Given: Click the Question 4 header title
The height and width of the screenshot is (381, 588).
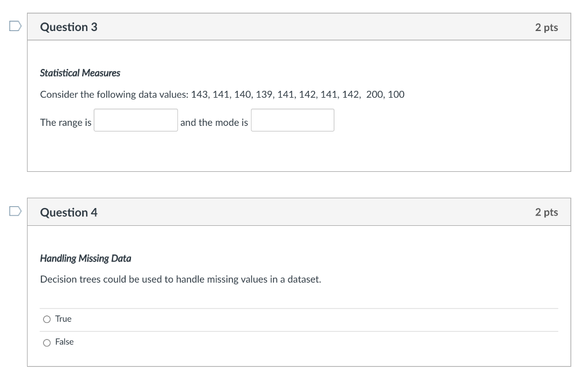Looking at the screenshot, I should tap(69, 213).
